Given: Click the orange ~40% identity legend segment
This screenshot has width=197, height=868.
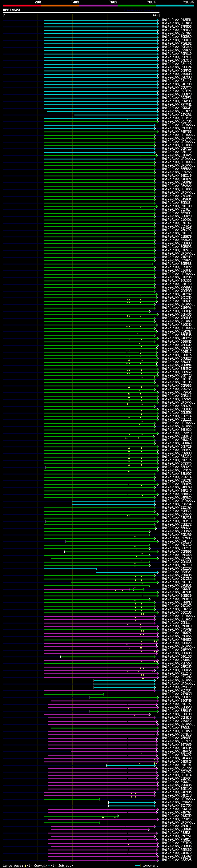Looking at the screenshot, I should pos(60,6).
